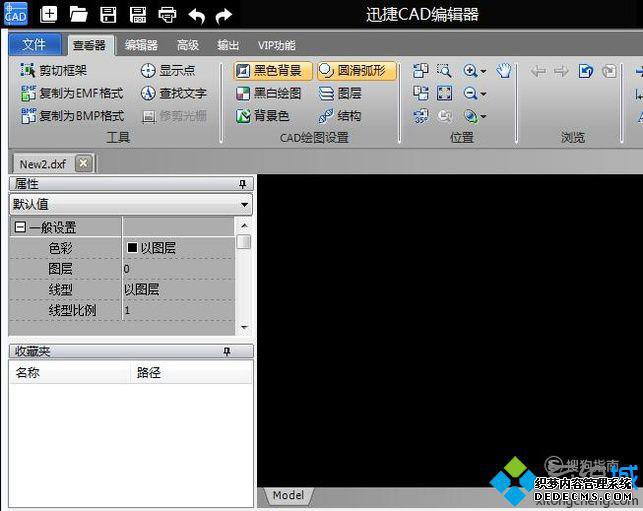
Task: Switch to the 高级 advanced tab
Action: click(188, 45)
